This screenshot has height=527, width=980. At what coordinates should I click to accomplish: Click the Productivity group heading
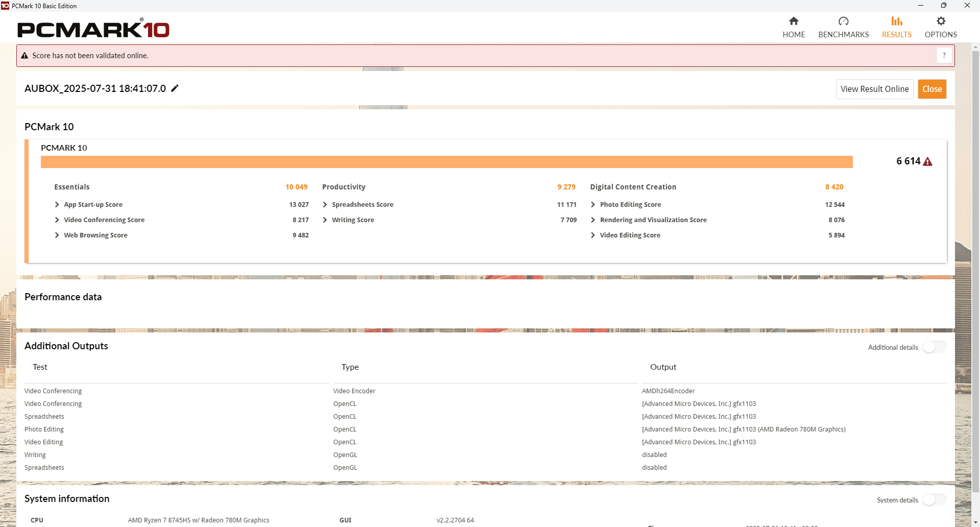(344, 187)
